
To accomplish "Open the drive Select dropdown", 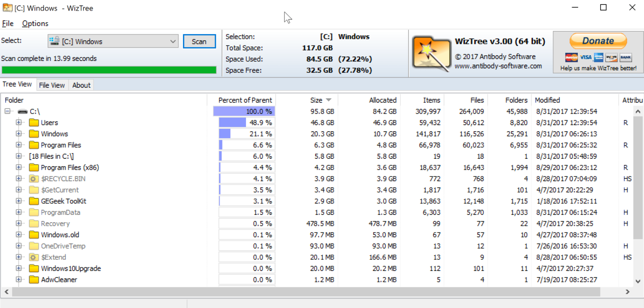I will point(113,41).
